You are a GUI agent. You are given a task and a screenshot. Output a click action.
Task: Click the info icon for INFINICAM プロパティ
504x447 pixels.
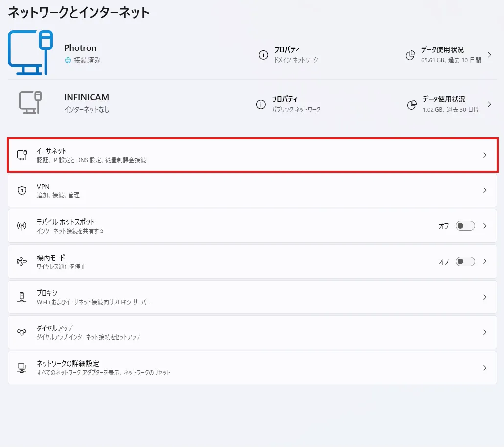[x=261, y=104]
